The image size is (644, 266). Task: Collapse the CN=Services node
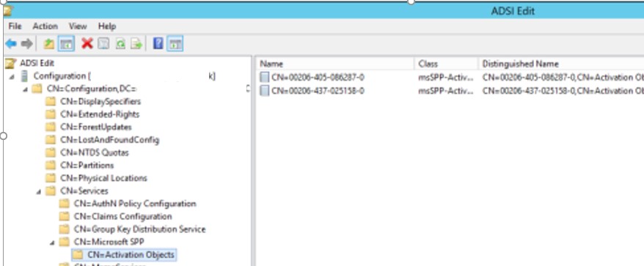[39, 191]
